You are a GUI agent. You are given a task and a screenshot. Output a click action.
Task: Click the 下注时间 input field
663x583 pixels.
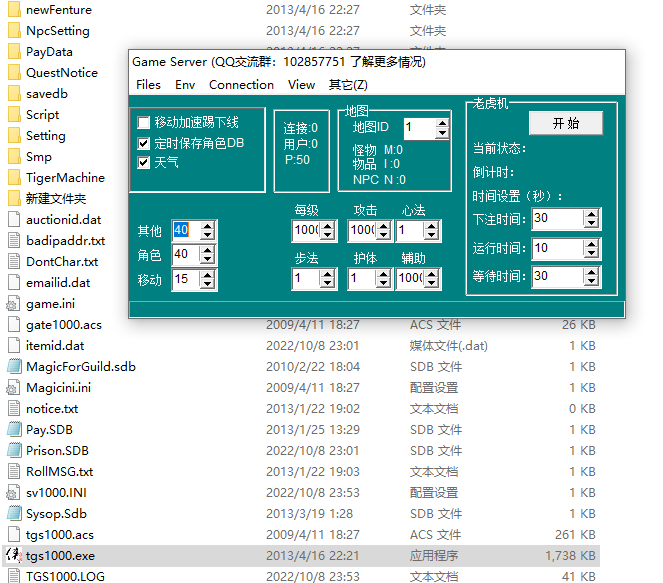pos(558,219)
